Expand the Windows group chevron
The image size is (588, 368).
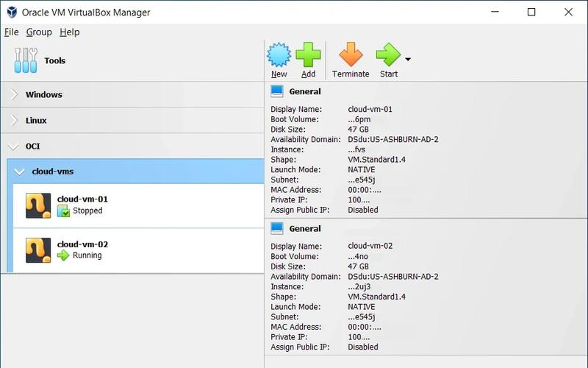click(14, 94)
